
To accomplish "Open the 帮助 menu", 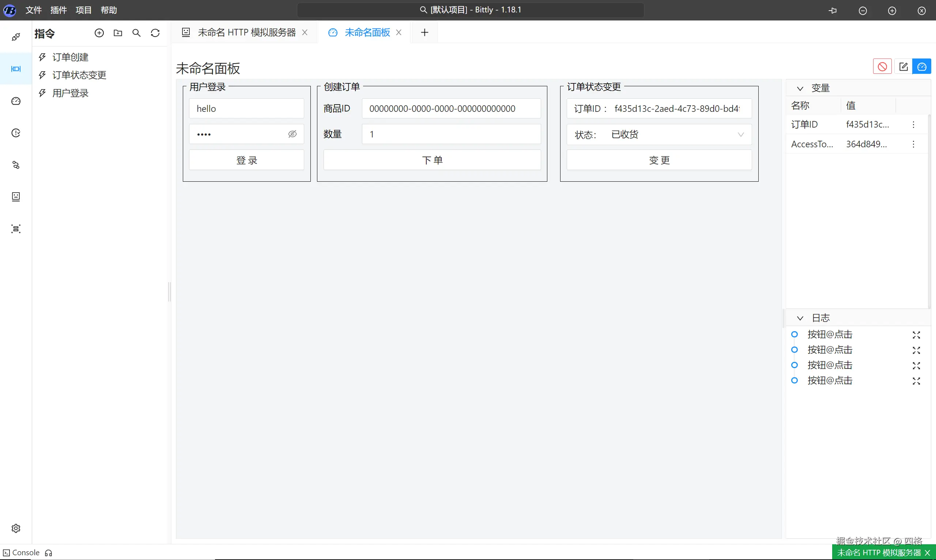I will 109,10.
